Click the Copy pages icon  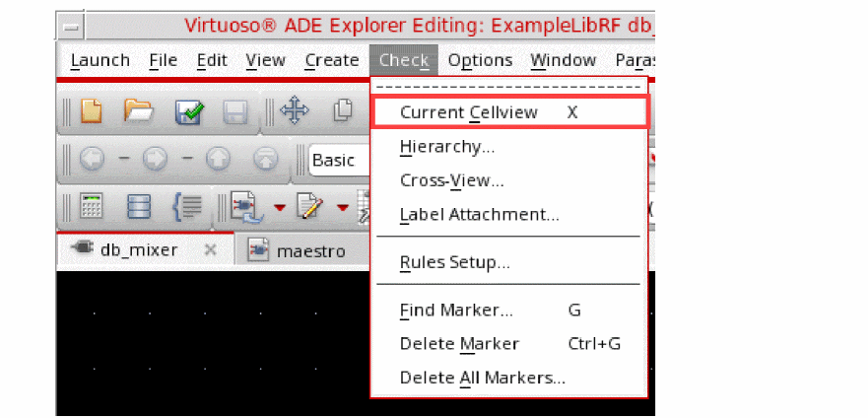pyautogui.click(x=343, y=110)
